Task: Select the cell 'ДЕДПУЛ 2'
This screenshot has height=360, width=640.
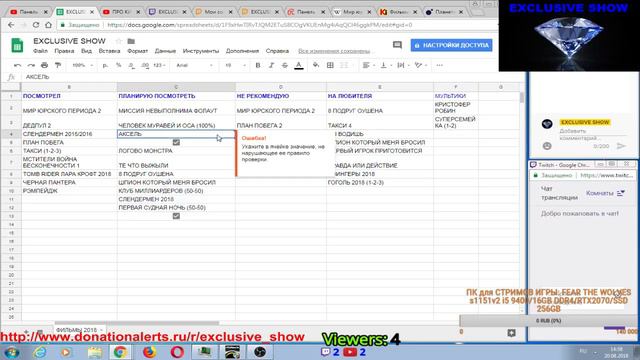Action: 69,122
